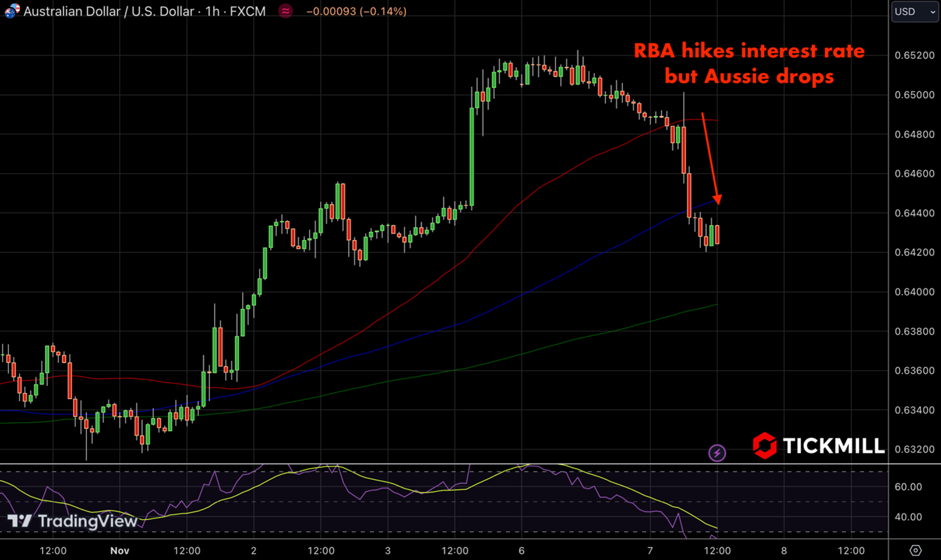The image size is (941, 560).
Task: Click the 0.63800 price axis label
Action: click(x=914, y=331)
